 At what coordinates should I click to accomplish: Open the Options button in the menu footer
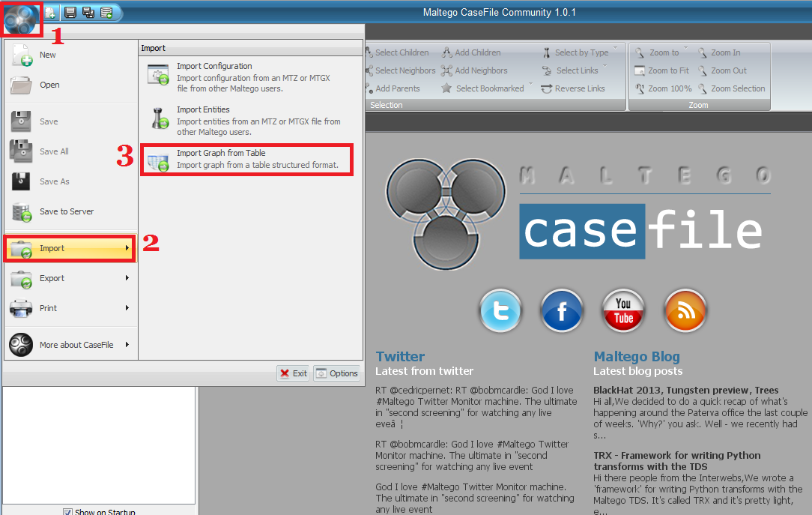[336, 373]
